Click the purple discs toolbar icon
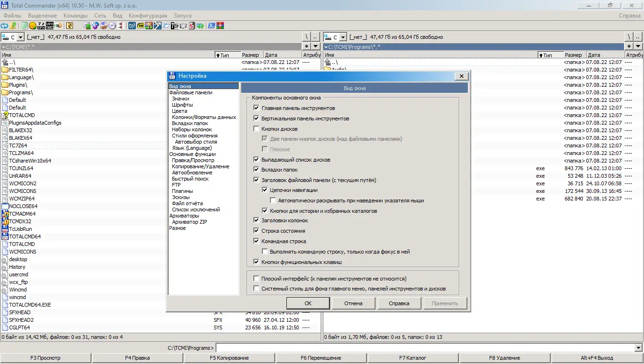Image resolution: width=644 pixels, height=364 pixels. click(x=95, y=26)
